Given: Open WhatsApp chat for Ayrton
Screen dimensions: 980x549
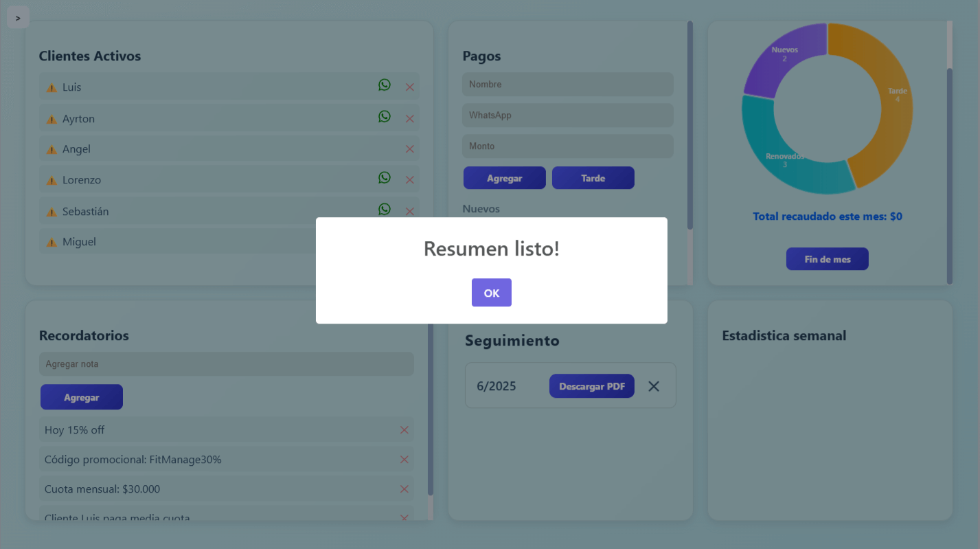Looking at the screenshot, I should (x=385, y=116).
